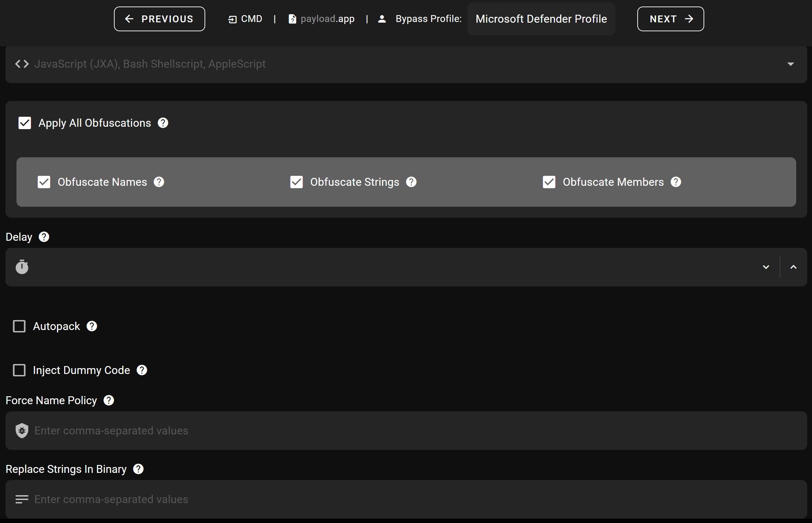This screenshot has height=523, width=812.
Task: Click Microsoft Defender Profile bypass selector
Action: point(541,19)
